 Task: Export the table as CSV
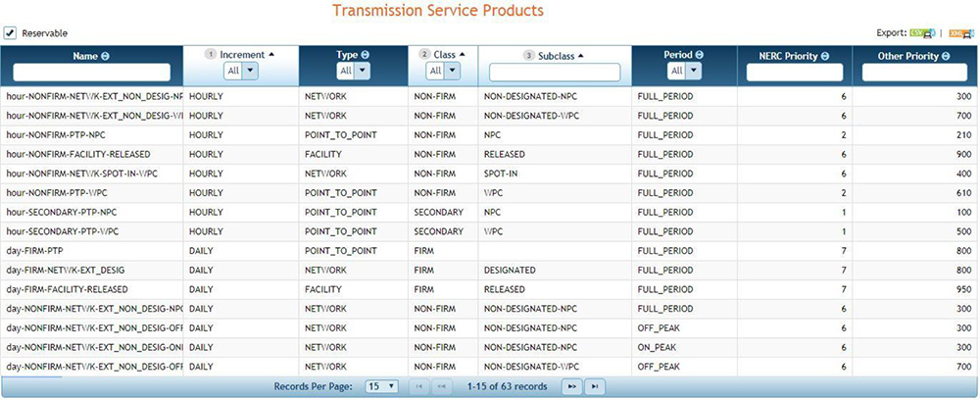pos(922,33)
